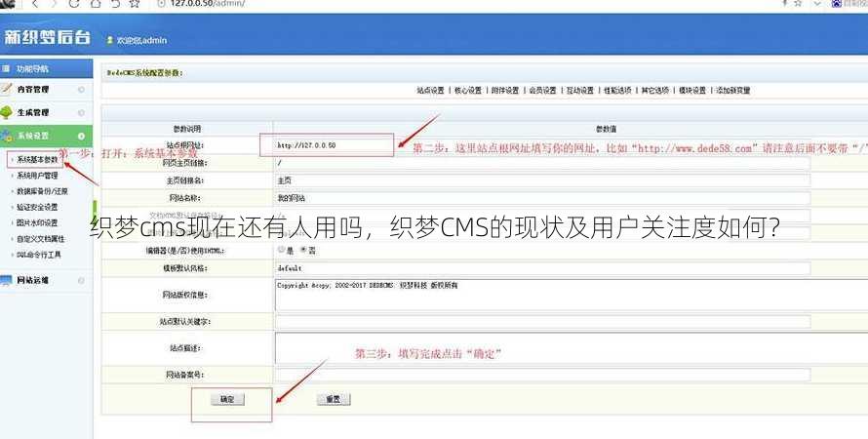
Task: Expand the 网站运维 section arrow
Action: coord(81,281)
